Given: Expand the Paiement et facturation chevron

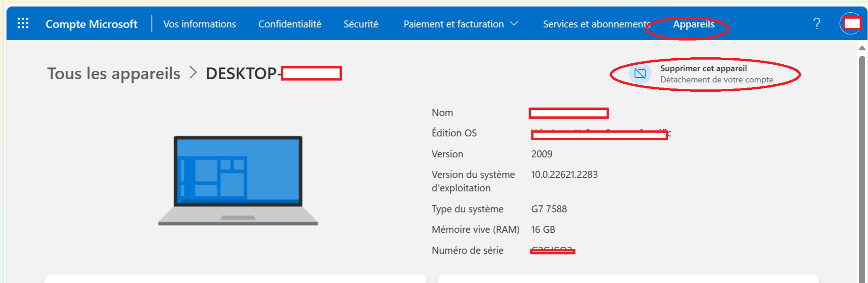Looking at the screenshot, I should click(x=514, y=24).
